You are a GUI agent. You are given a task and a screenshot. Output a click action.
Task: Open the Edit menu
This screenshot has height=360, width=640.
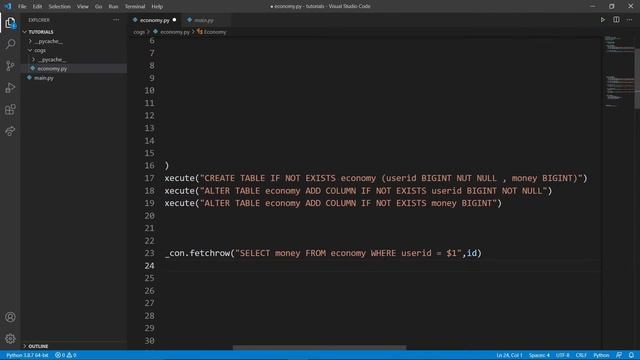coord(37,7)
